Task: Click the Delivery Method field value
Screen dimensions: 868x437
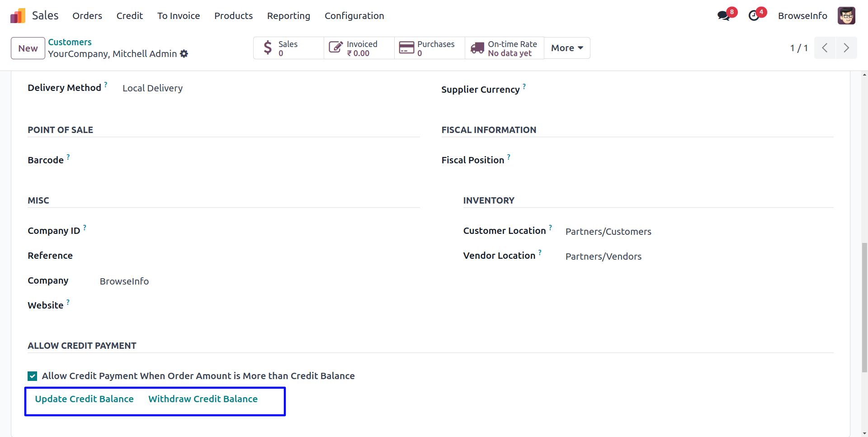Action: [152, 88]
